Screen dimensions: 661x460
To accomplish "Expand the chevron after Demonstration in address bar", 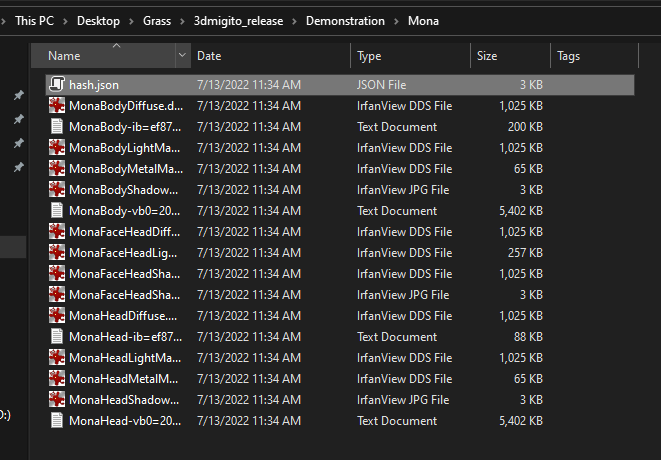I will [x=396, y=21].
